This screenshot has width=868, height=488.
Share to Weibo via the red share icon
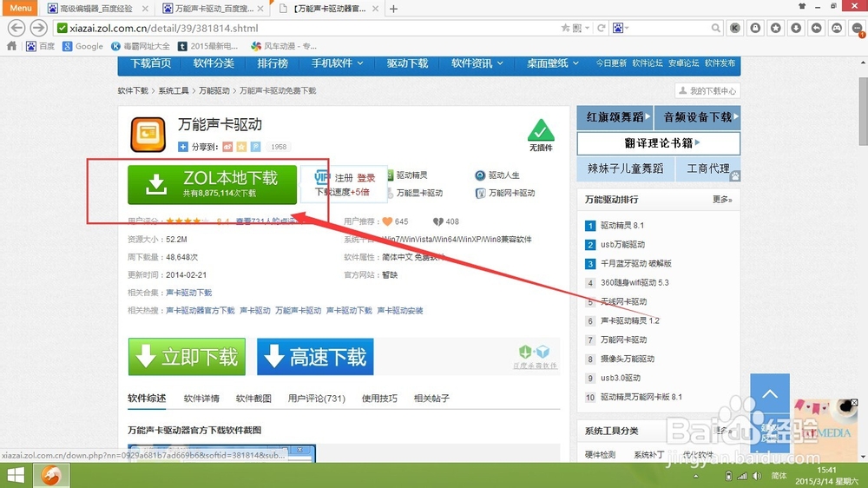click(x=227, y=147)
